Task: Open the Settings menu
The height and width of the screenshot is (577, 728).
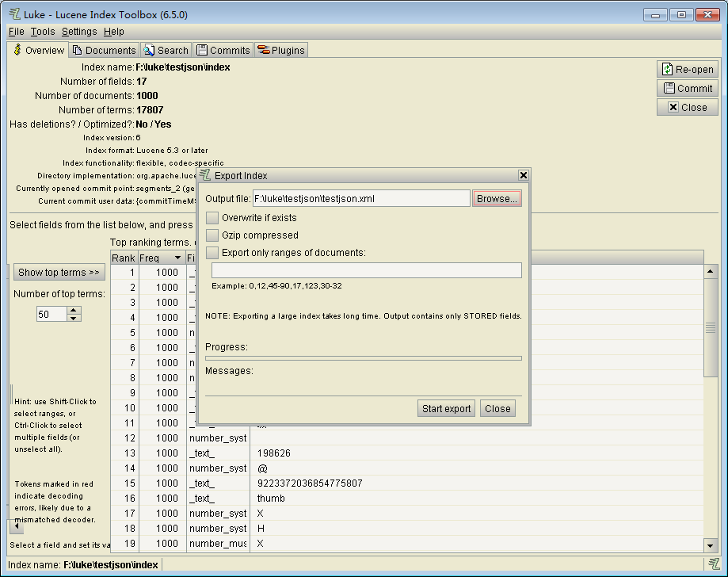Action: click(79, 32)
